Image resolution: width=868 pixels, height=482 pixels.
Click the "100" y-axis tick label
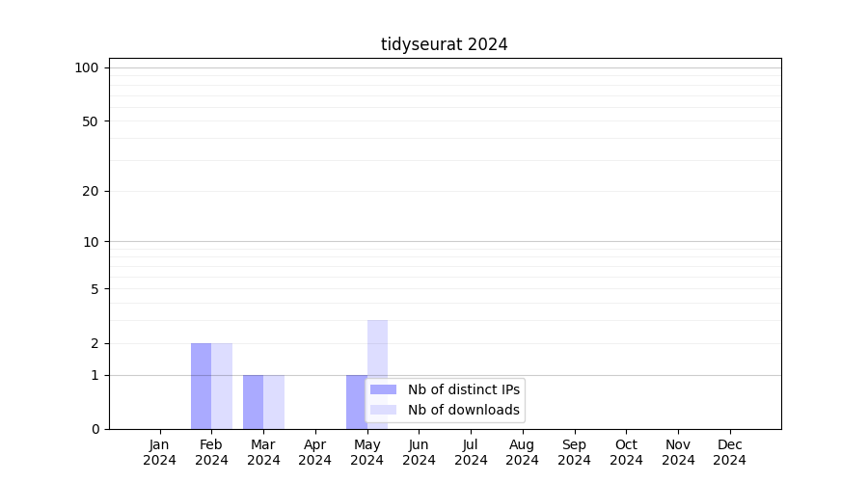click(x=87, y=67)
